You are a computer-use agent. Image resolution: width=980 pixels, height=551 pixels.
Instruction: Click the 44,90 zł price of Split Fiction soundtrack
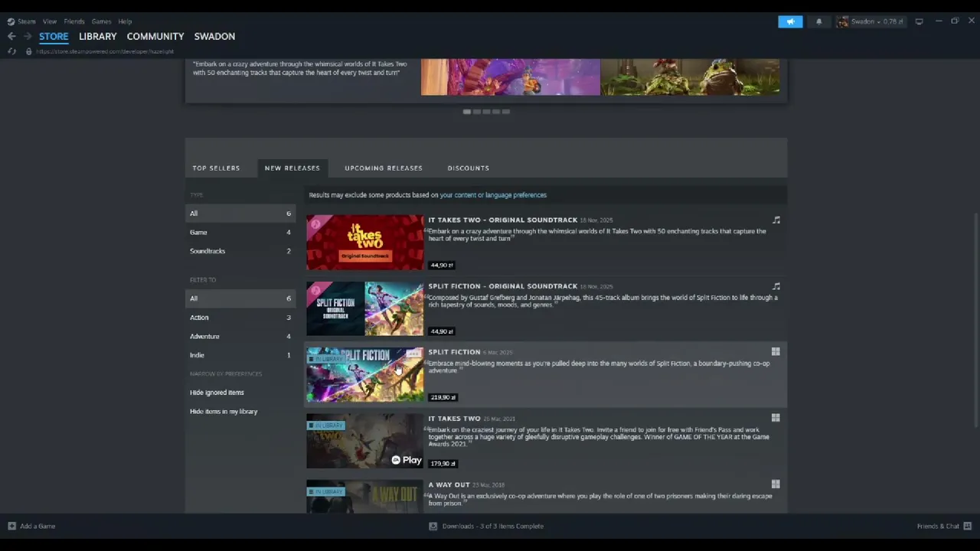(442, 331)
